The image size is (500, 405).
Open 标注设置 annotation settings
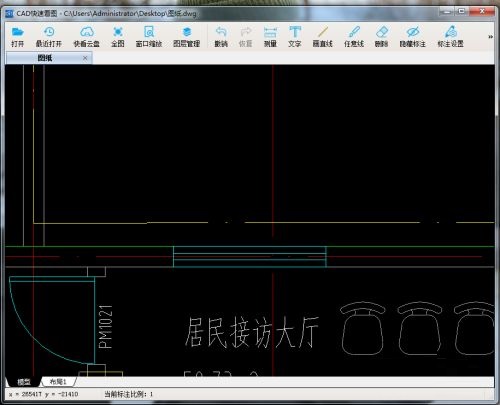tap(451, 36)
